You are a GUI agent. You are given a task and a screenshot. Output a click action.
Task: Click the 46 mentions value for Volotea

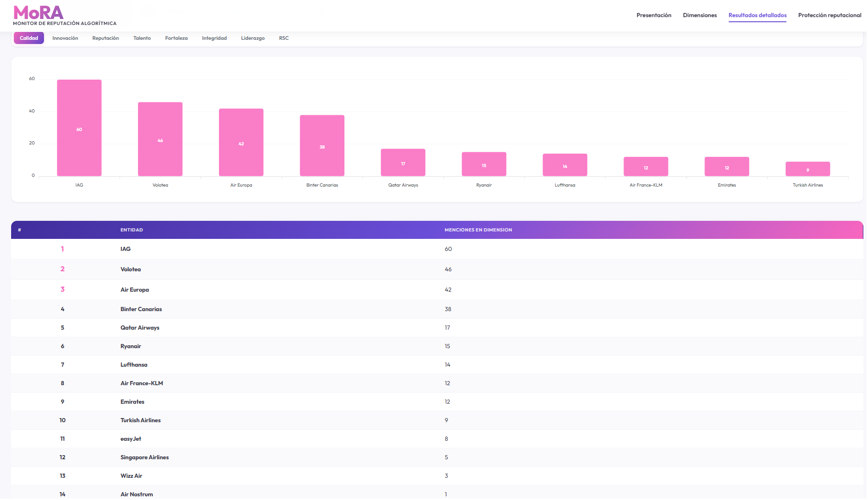click(x=448, y=269)
